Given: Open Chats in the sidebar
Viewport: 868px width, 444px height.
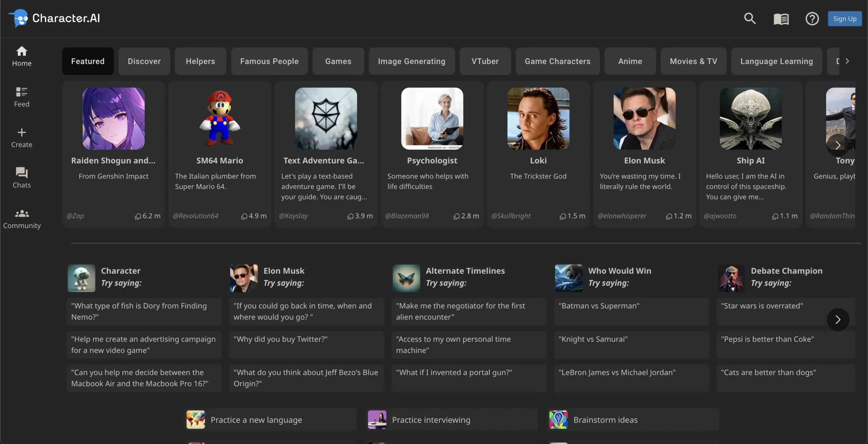Looking at the screenshot, I should (x=22, y=178).
